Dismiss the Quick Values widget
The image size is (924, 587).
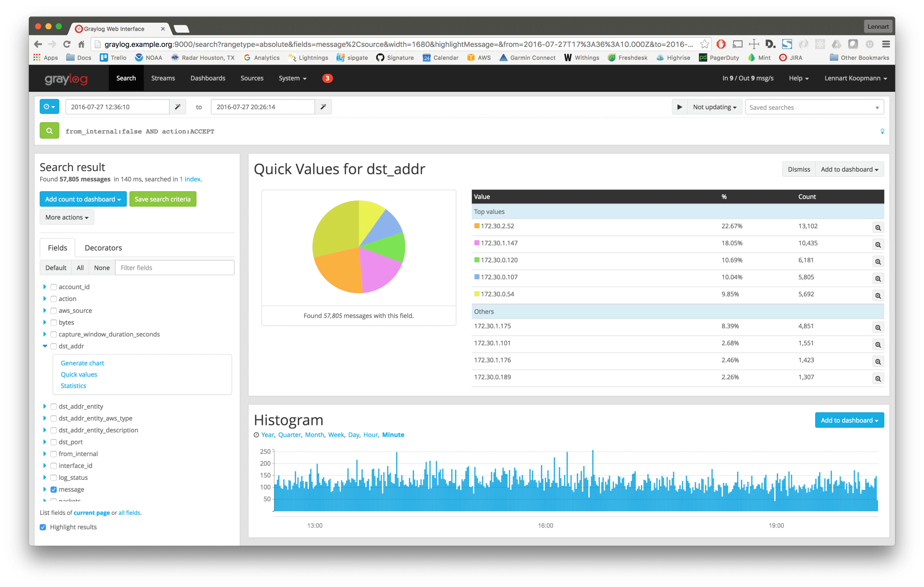798,169
